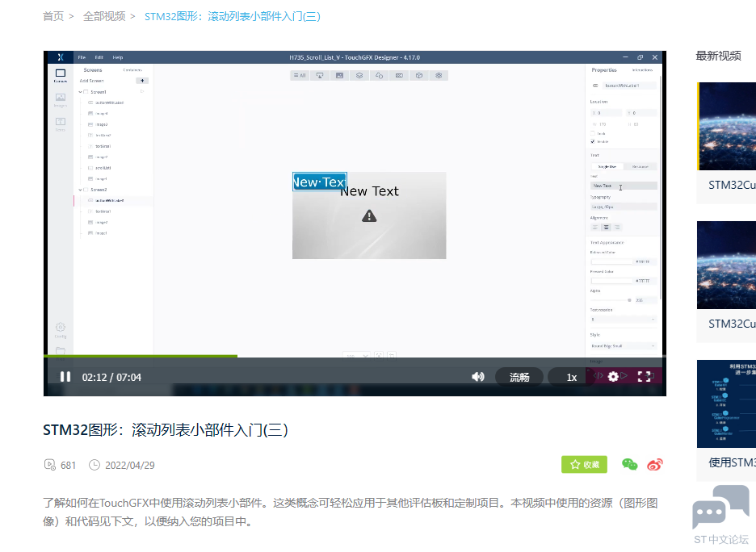Screen dimensions: 756x552
Task: Select the Canvas sidebar icon
Action: pos(61,76)
